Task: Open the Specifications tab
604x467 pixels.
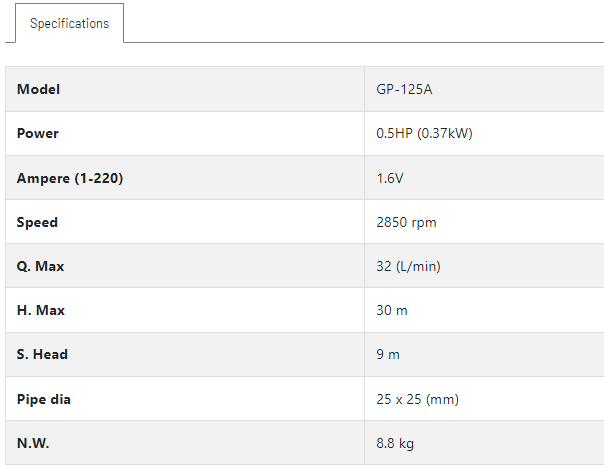Action: pyautogui.click(x=70, y=23)
